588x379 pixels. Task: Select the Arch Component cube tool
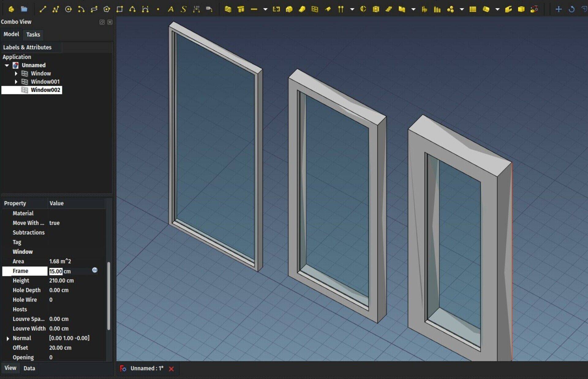click(x=521, y=9)
